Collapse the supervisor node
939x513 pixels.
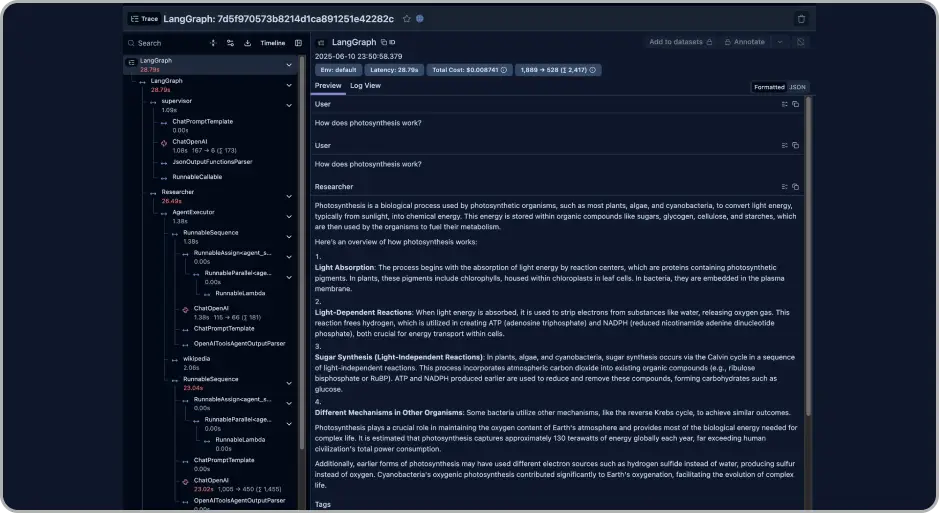(289, 105)
